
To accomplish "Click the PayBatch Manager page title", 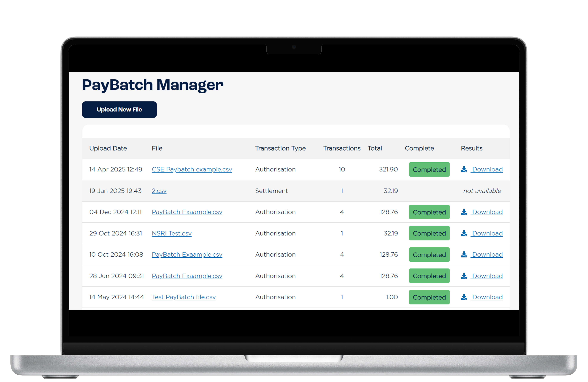I will tap(153, 85).
